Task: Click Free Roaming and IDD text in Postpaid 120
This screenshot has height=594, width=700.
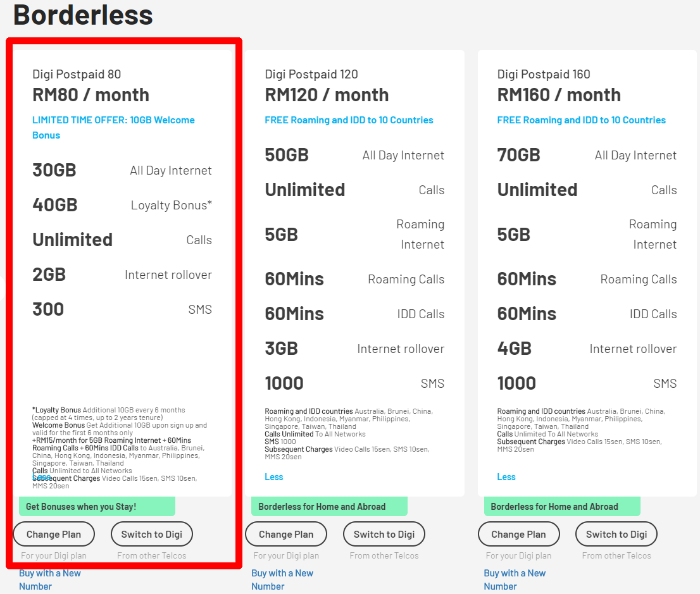Action: 349,120
